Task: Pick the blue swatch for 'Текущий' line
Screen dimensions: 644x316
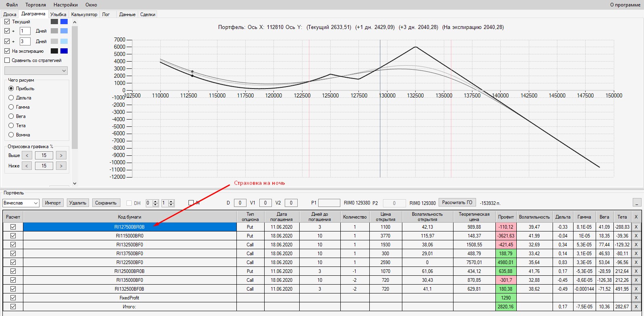Action: pos(64,22)
